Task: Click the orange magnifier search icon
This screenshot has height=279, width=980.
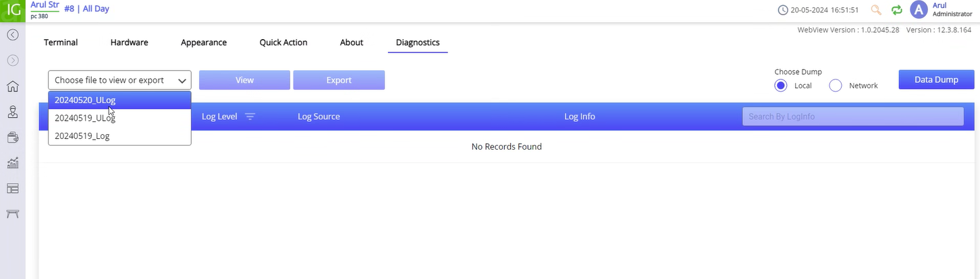Action: tap(876, 10)
